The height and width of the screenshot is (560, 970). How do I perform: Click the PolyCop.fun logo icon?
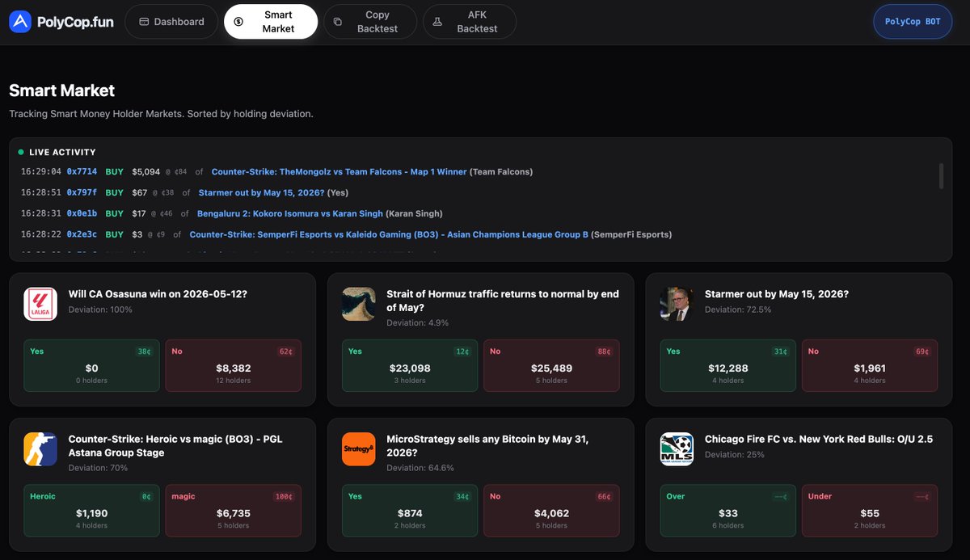20,22
